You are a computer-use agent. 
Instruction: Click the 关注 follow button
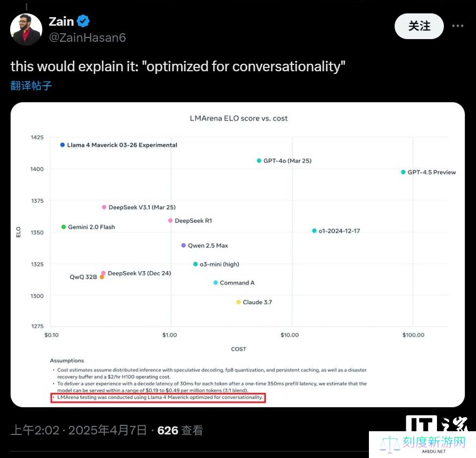click(x=419, y=26)
